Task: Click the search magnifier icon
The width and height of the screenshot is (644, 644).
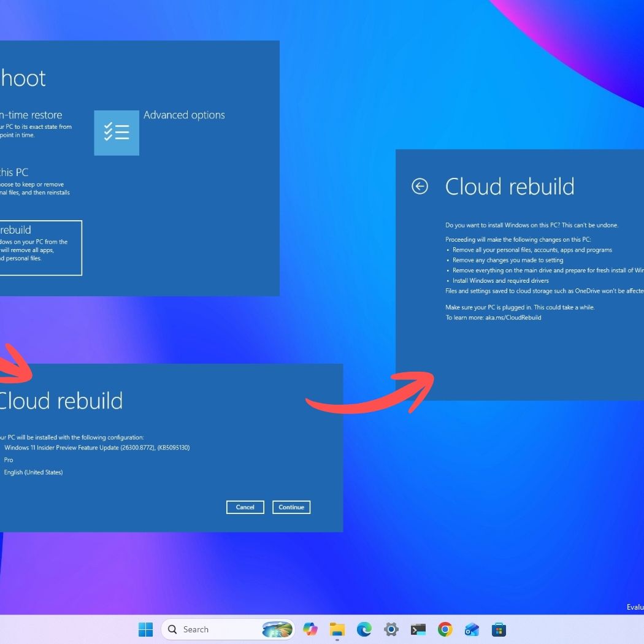Action: 172,629
